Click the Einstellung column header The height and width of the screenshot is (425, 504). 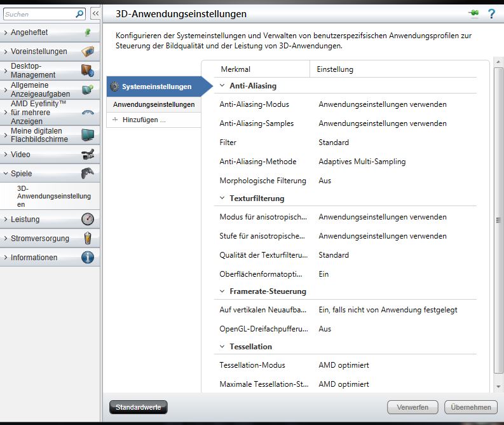335,69
